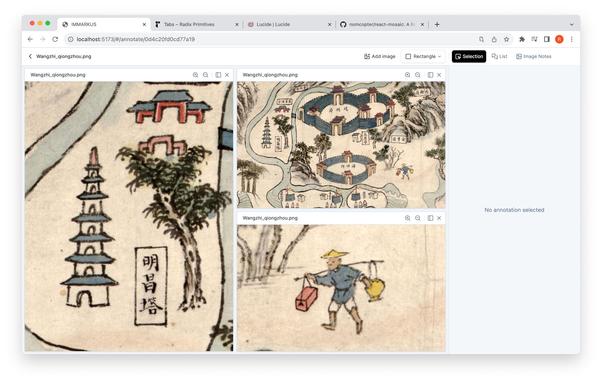
Task: Click the site info icon beside localhost
Action: pos(70,39)
